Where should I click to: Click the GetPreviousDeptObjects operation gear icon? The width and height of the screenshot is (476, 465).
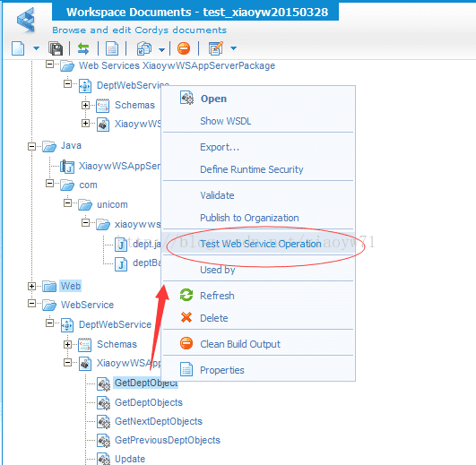pyautogui.click(x=103, y=441)
